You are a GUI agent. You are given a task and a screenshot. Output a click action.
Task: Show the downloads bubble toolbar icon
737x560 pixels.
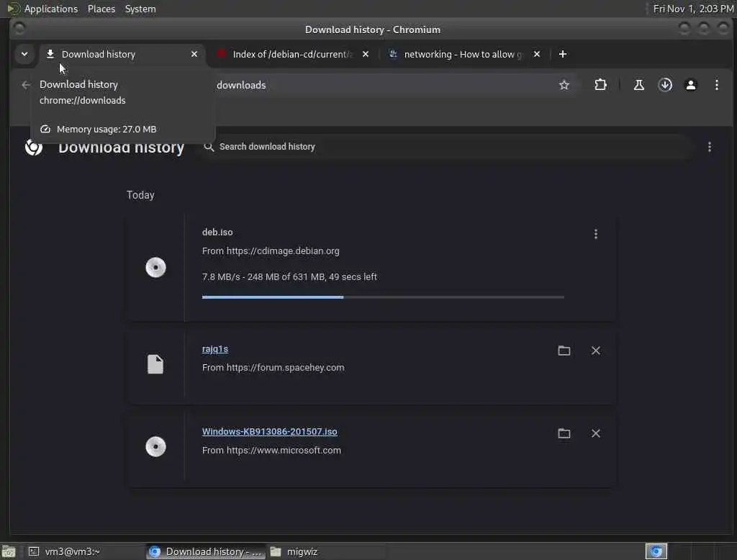coord(665,85)
